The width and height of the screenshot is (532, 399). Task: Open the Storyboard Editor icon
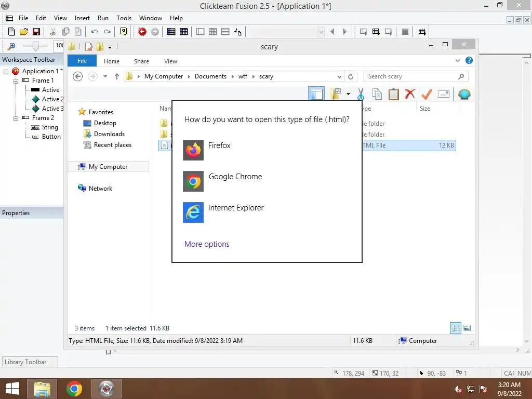pos(171,32)
